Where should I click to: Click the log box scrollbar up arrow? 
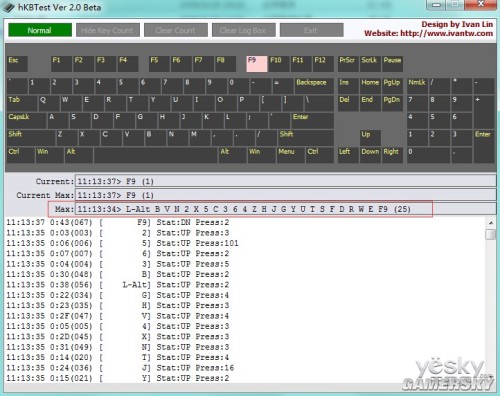pyautogui.click(x=491, y=222)
